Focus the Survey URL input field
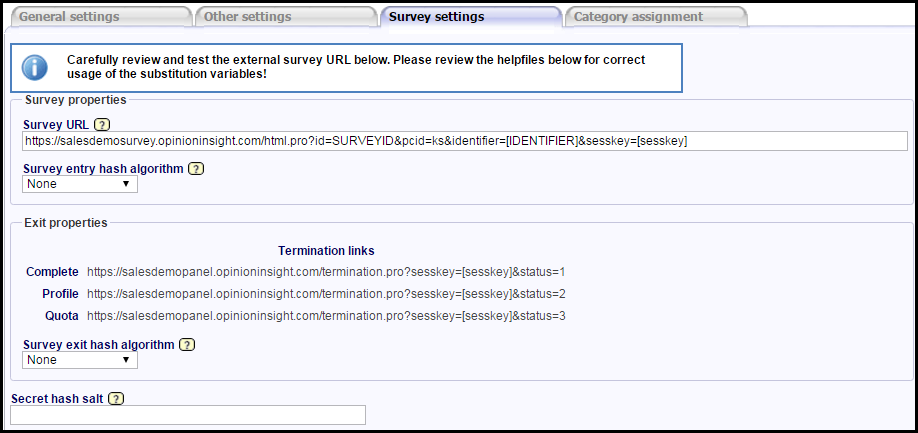 click(x=465, y=141)
